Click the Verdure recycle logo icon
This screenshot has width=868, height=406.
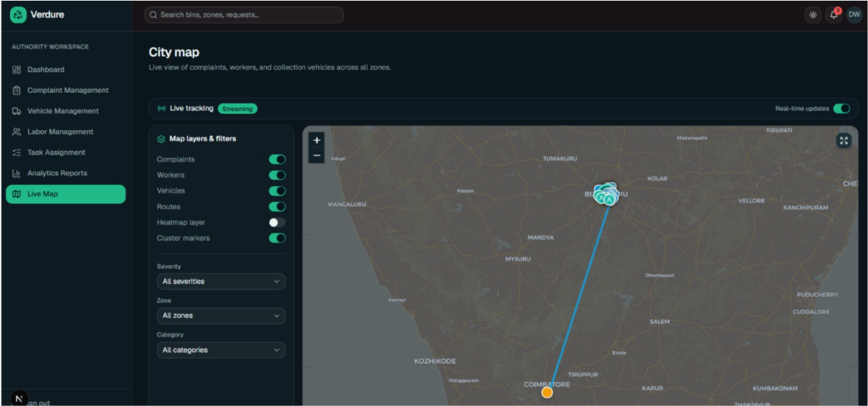pos(19,15)
